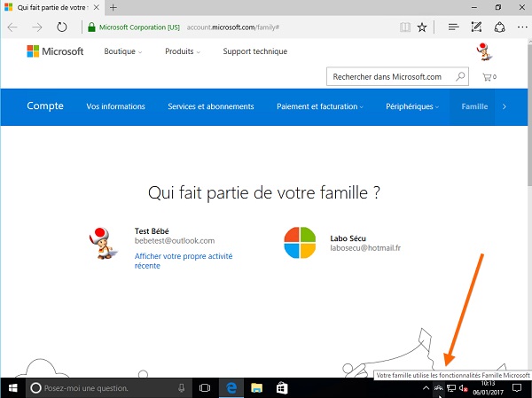This screenshot has height=398, width=532.
Task: Expand the Produits dropdown menu
Action: [183, 51]
